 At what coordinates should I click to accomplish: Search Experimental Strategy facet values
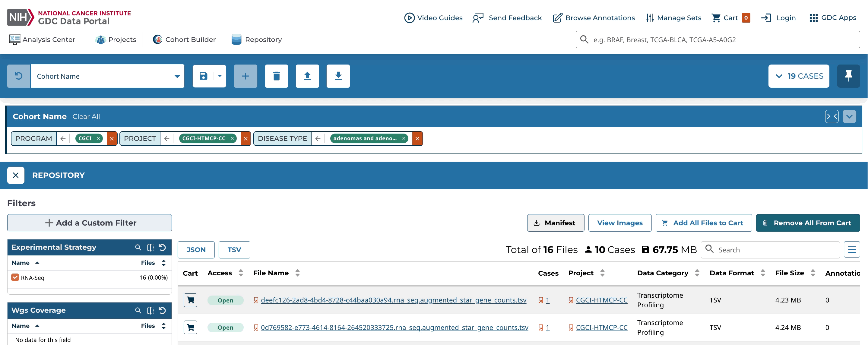(x=138, y=247)
